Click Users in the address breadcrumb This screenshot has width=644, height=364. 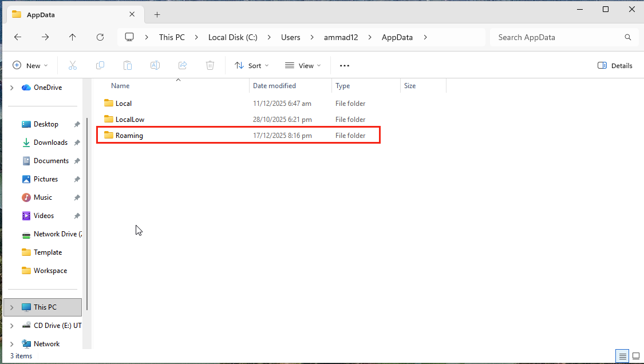tap(290, 37)
